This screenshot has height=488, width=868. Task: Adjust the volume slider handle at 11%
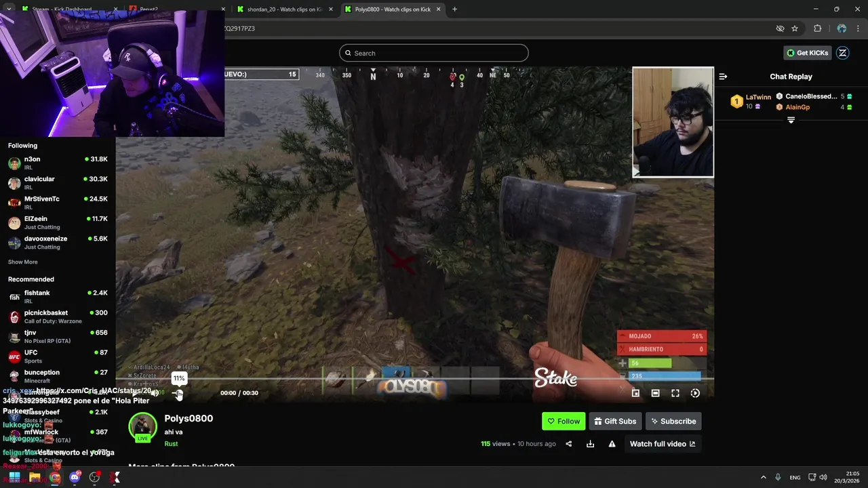tap(177, 393)
